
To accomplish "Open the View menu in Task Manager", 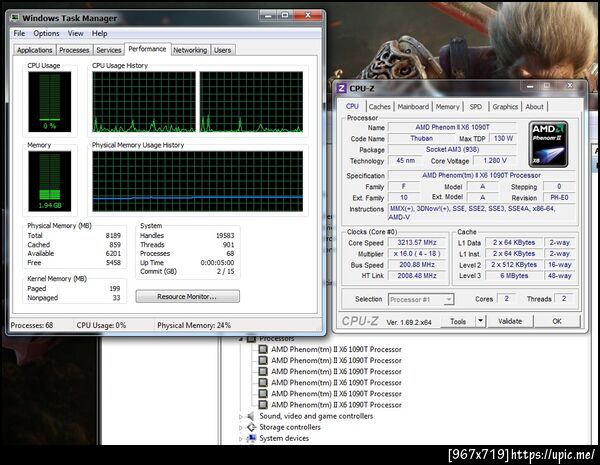I will tap(75, 33).
